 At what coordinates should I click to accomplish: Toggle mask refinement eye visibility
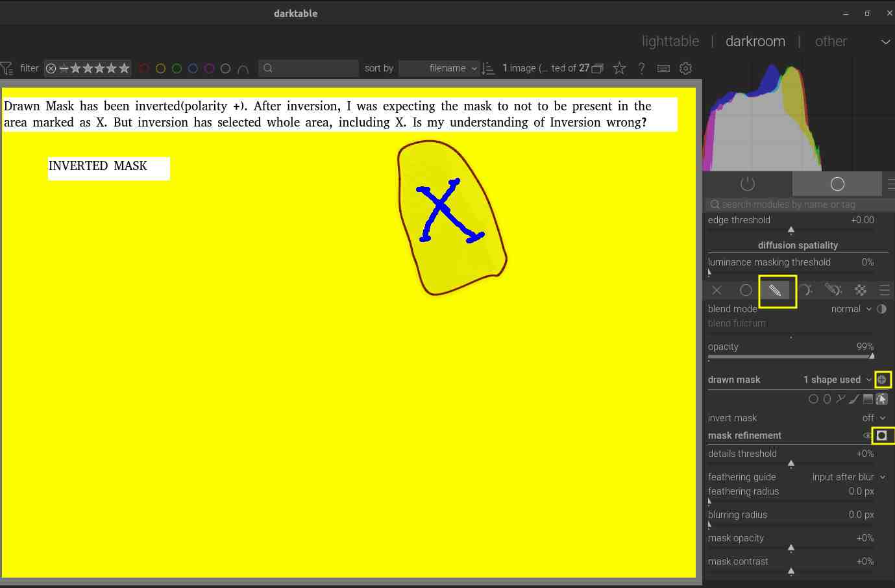coord(867,435)
